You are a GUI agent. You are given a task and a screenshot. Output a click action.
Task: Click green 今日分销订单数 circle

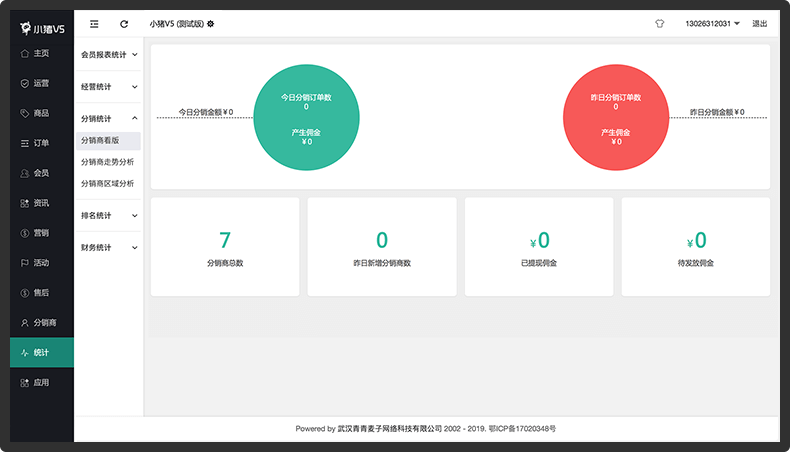tap(306, 117)
